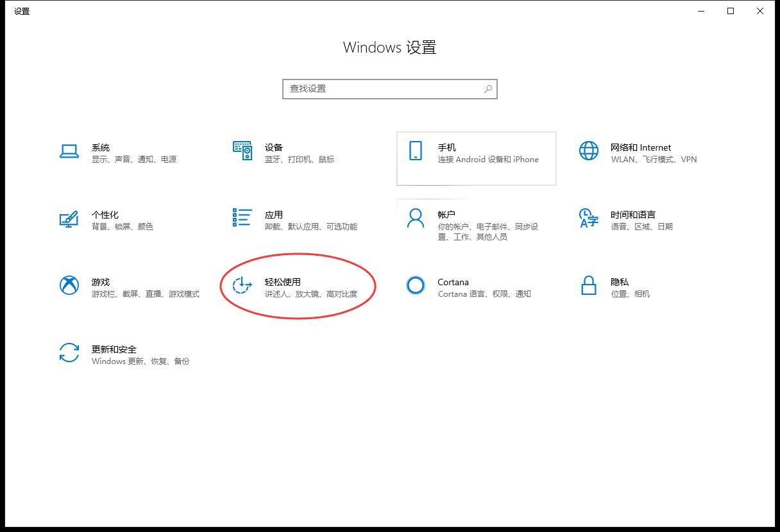Click the text 卸载、默认应用、可选功能
The height and width of the screenshot is (532, 780).
(311, 227)
